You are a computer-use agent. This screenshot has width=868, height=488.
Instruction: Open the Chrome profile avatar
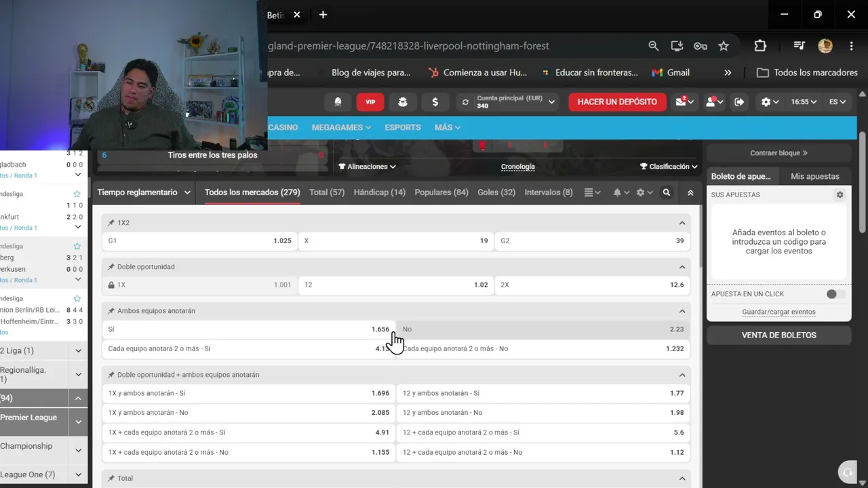(825, 46)
